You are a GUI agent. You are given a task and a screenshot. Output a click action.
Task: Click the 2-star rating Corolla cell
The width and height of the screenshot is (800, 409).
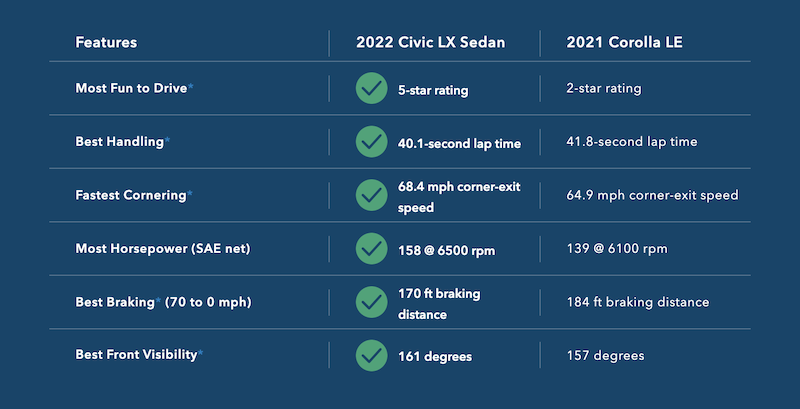click(604, 89)
